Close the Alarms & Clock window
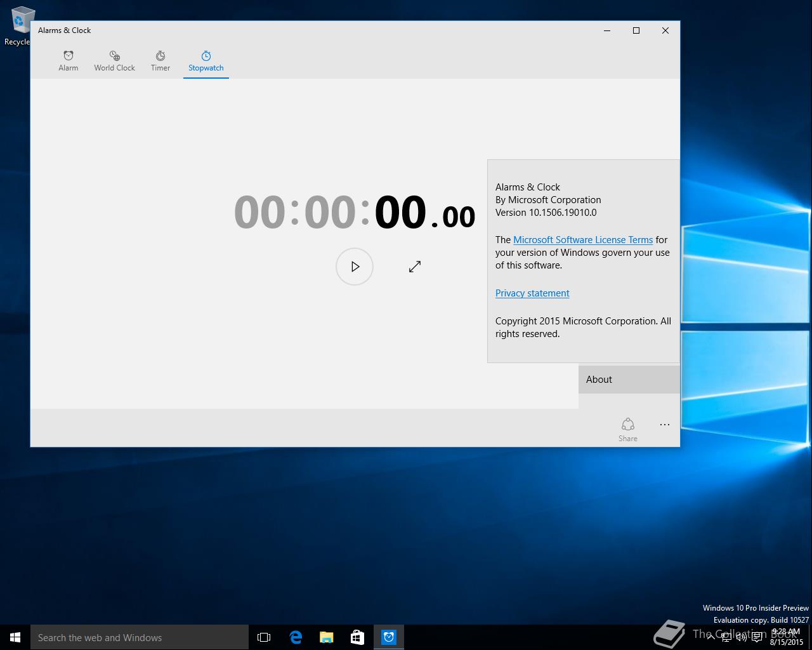The width and height of the screenshot is (812, 650). tap(665, 30)
